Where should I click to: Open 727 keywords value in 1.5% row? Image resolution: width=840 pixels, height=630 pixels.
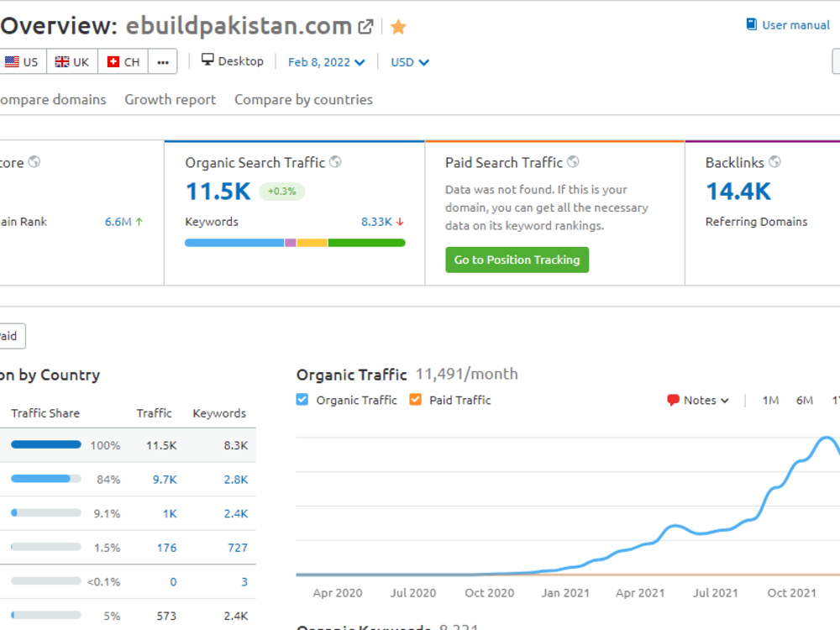tap(238, 548)
